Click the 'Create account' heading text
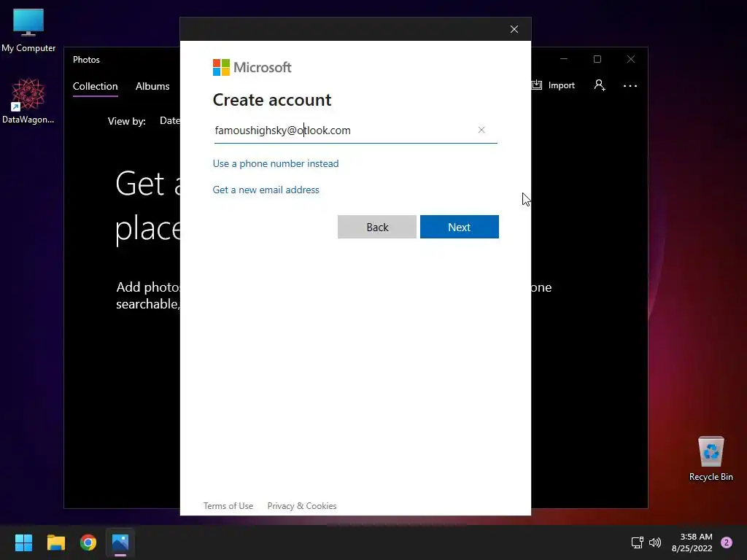Image resolution: width=747 pixels, height=560 pixels. [x=272, y=100]
